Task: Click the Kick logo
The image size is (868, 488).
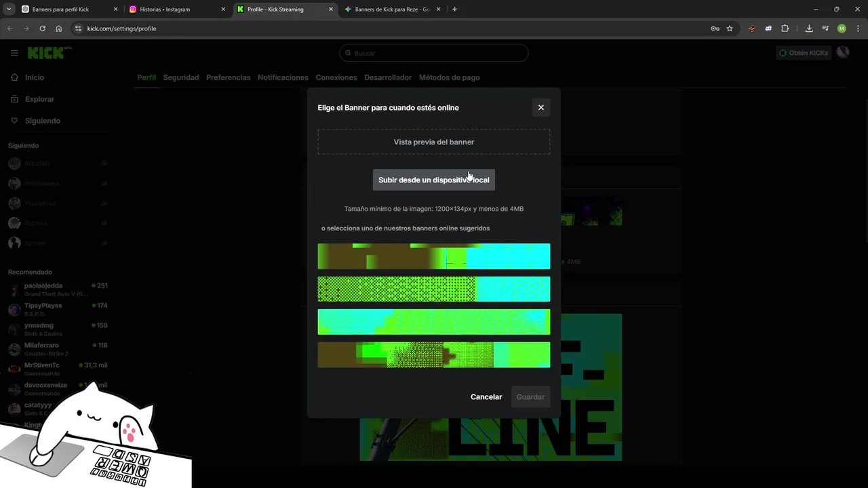Action: coord(49,53)
